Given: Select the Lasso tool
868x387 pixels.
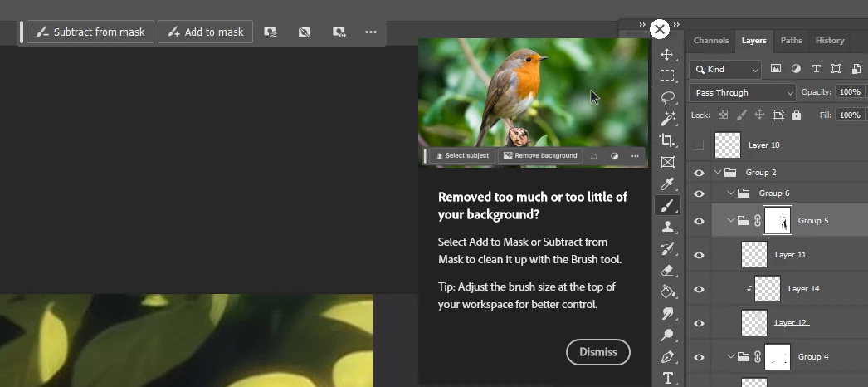Looking at the screenshot, I should [x=668, y=97].
